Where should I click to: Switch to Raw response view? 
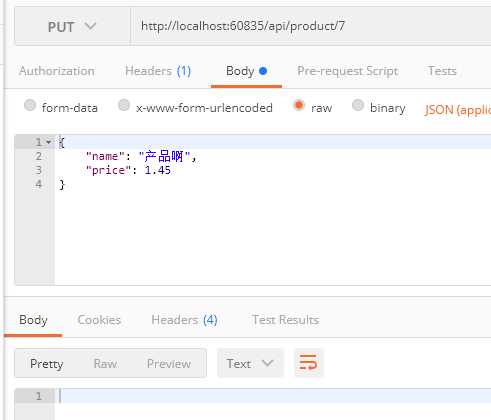pos(105,364)
